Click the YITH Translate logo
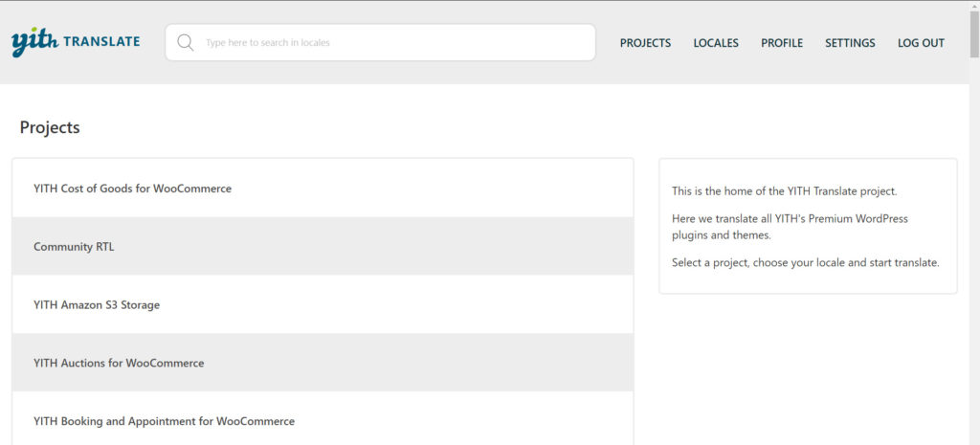Screen dimensions: 980x445 [x=76, y=42]
